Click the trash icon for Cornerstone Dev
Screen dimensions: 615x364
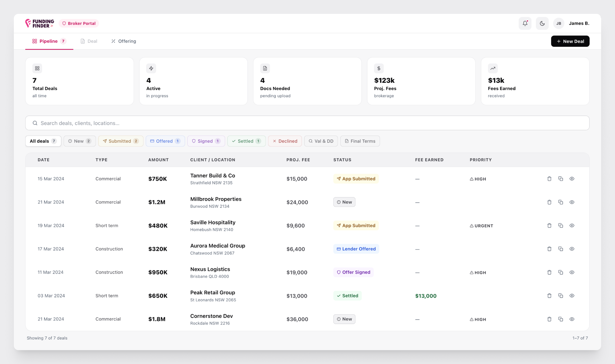pos(549,319)
